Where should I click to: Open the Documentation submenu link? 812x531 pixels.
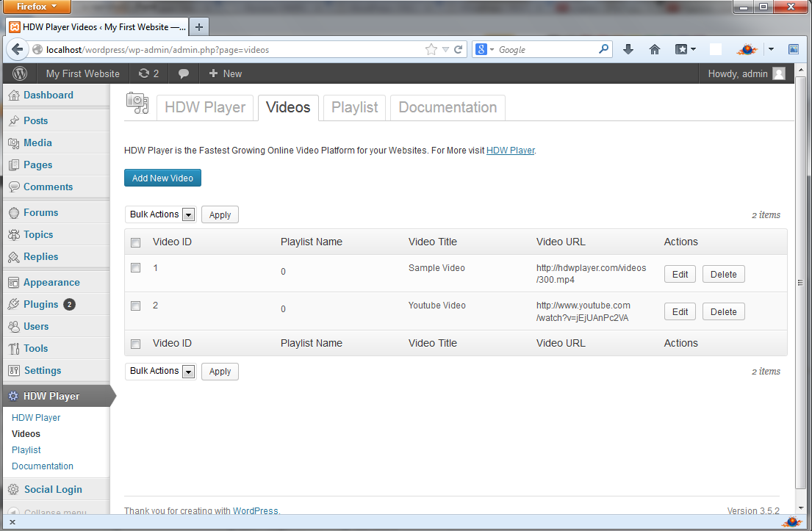pyautogui.click(x=43, y=466)
